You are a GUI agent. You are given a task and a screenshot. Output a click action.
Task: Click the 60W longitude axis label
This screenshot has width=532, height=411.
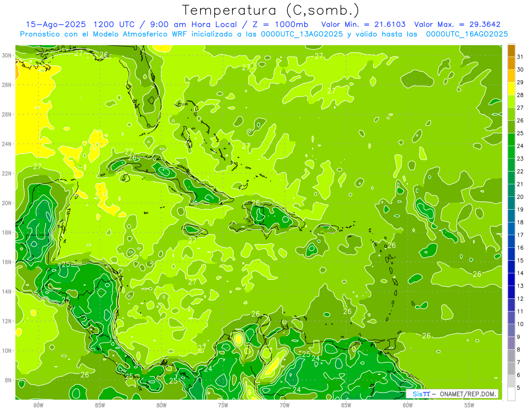point(408,405)
